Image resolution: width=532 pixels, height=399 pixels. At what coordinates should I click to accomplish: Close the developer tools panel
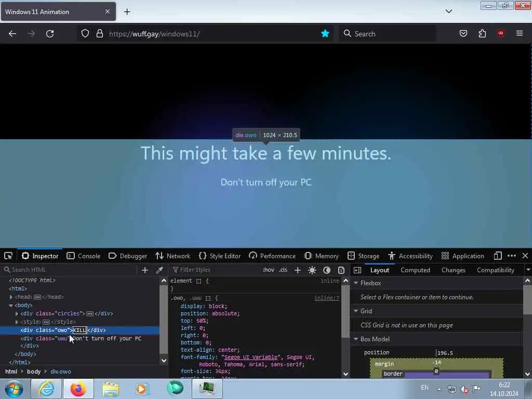coord(525,256)
